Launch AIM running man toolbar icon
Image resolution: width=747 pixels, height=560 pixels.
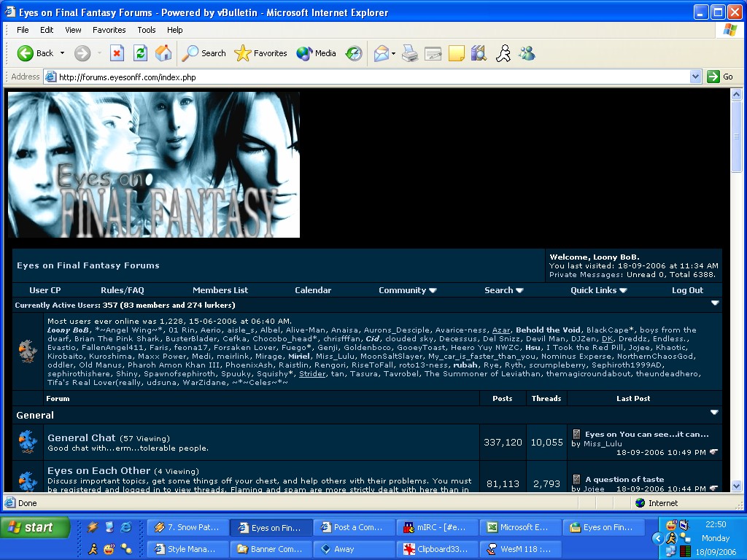point(503,53)
